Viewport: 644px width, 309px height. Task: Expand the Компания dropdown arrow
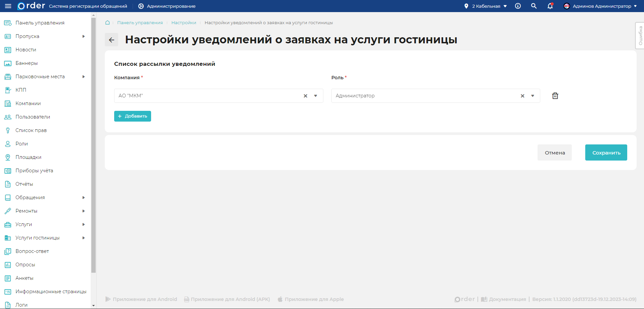pos(316,96)
